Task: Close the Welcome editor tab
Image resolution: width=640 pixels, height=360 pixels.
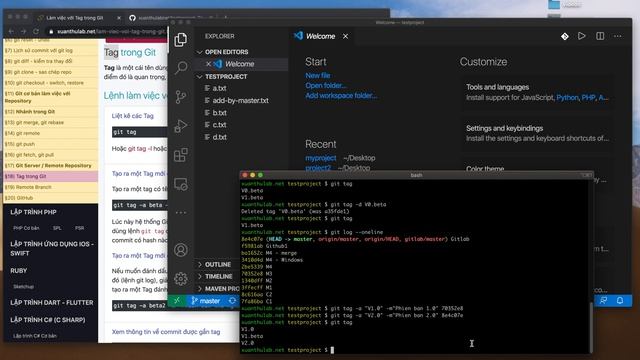Action: pyautogui.click(x=345, y=36)
